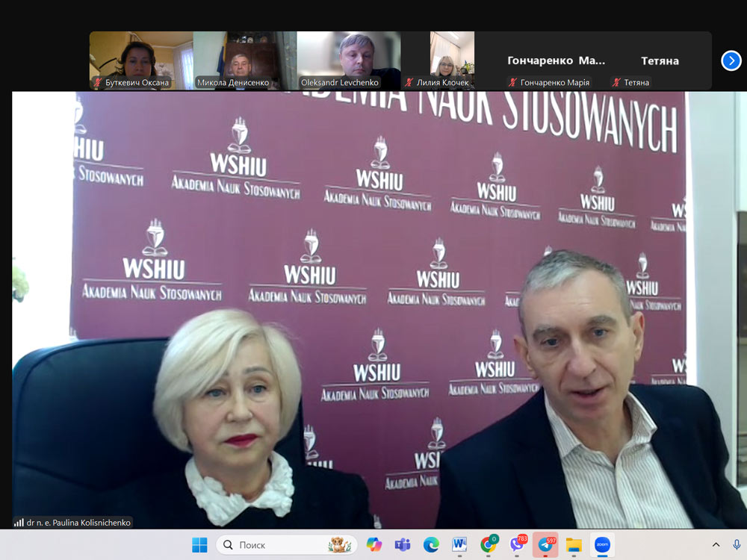Select Гончаренко Марія participant tile
The image size is (747, 560).
pos(556,61)
